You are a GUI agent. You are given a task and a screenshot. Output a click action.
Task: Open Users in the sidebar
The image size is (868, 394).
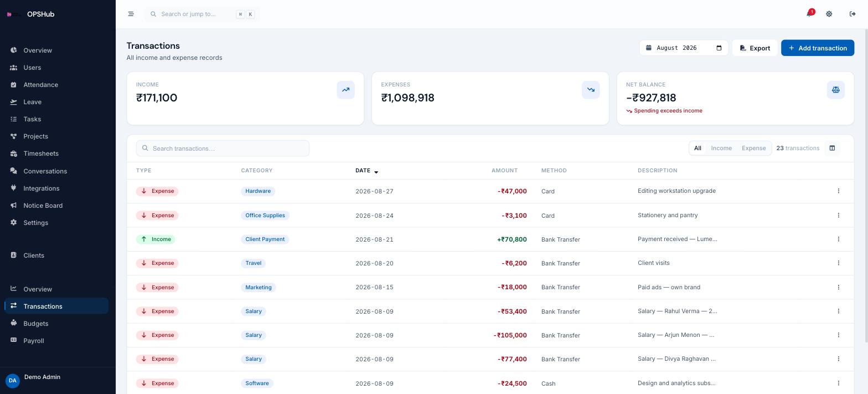[56, 68]
